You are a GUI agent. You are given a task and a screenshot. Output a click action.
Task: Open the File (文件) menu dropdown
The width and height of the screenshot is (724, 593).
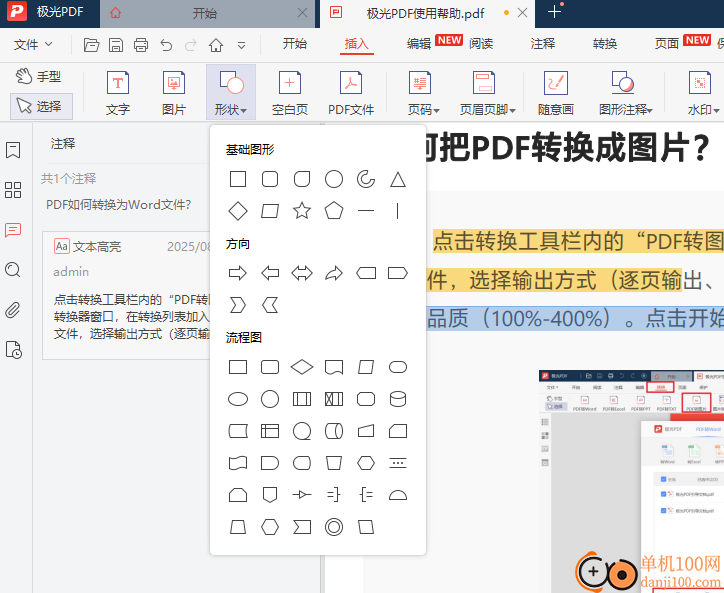(x=33, y=45)
